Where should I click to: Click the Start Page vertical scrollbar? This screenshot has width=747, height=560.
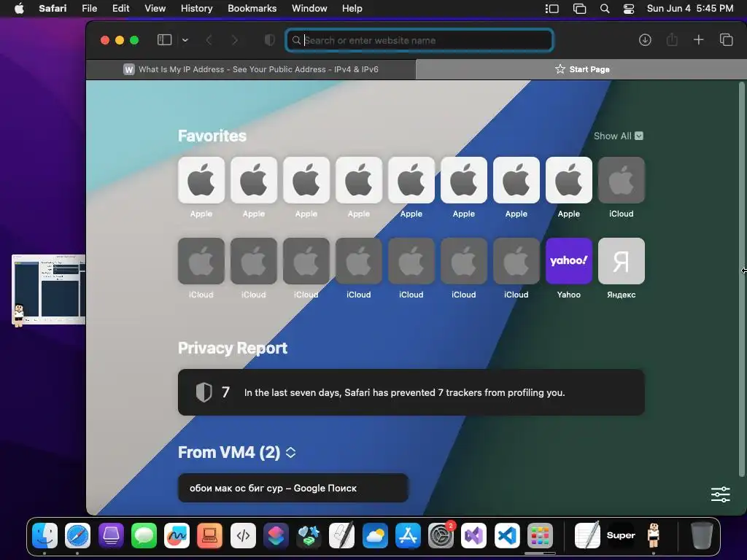741,279
